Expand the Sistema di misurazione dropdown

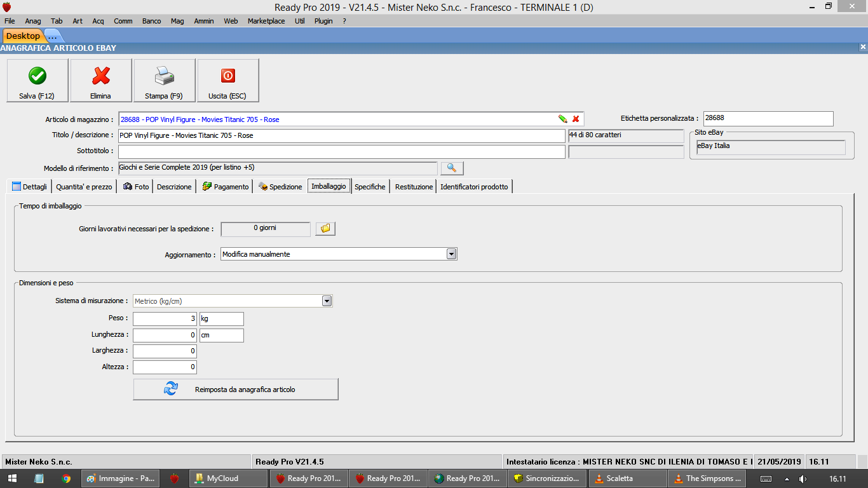coord(327,301)
